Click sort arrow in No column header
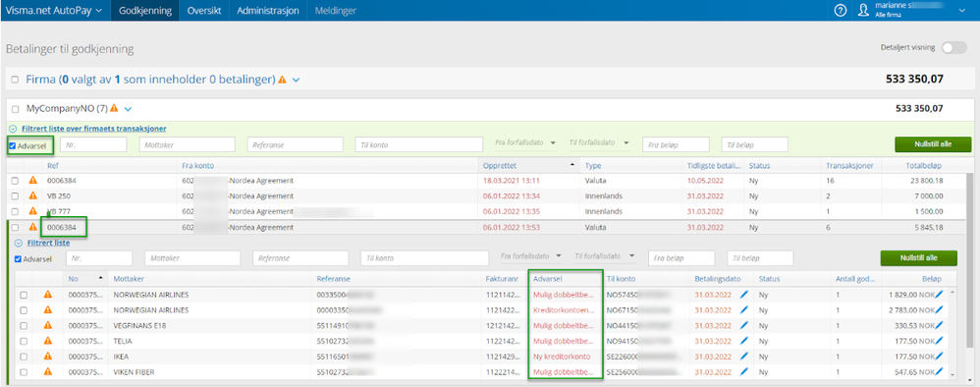 100,277
